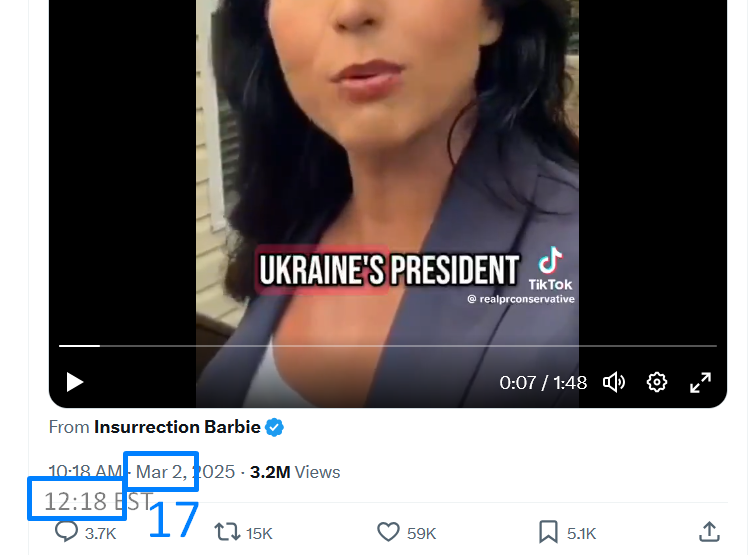Mute the video volume
This screenshot has height=555, width=748.
614,382
